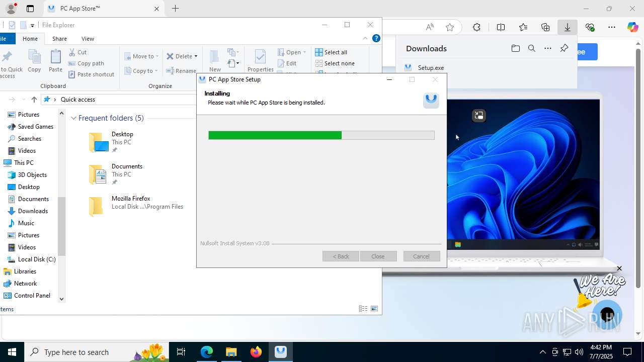Open the Copy to dropdown
This screenshot has height=362, width=644.
141,71
